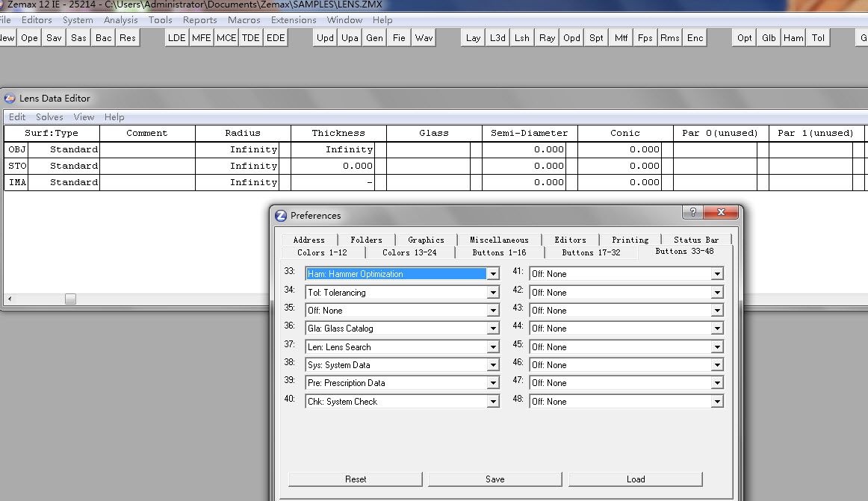Open the Ray fan toolbar button
This screenshot has width=868, height=501.
click(547, 37)
